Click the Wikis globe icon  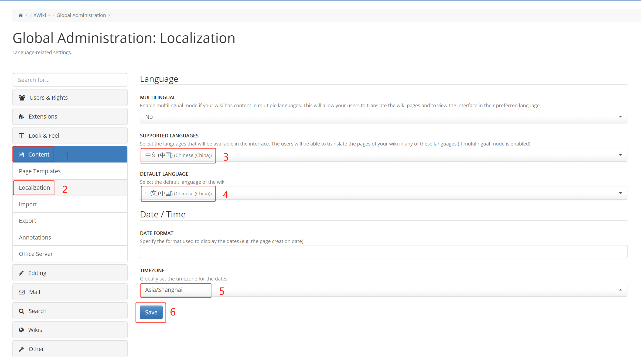pyautogui.click(x=21, y=330)
